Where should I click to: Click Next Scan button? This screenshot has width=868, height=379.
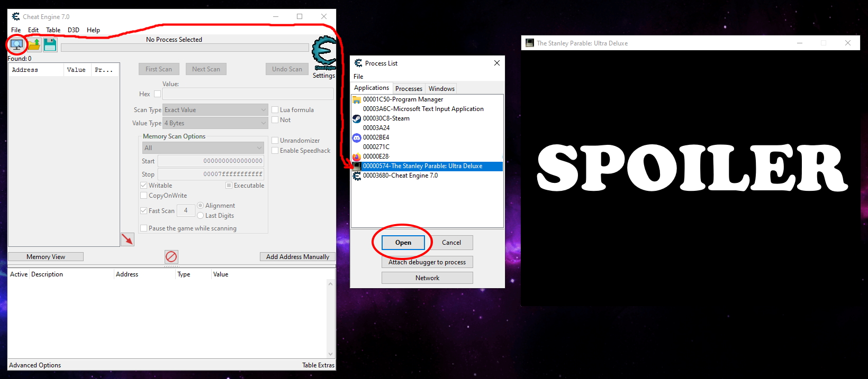(206, 69)
